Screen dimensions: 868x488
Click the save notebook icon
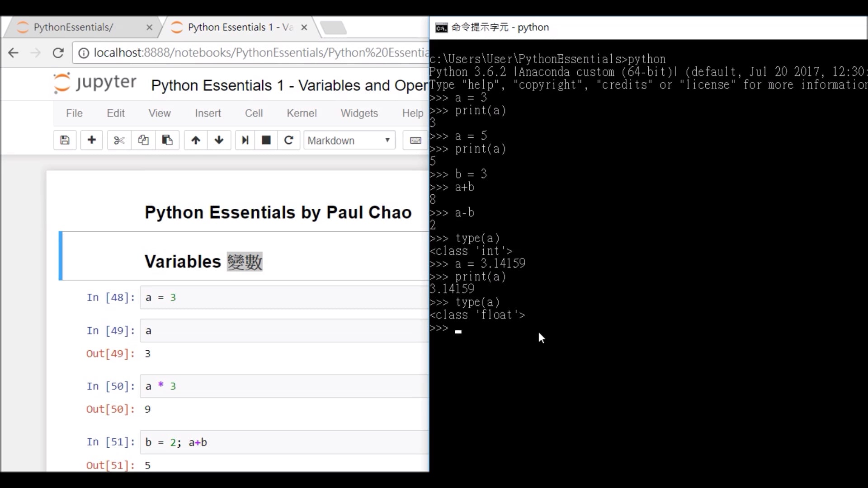pos(65,140)
